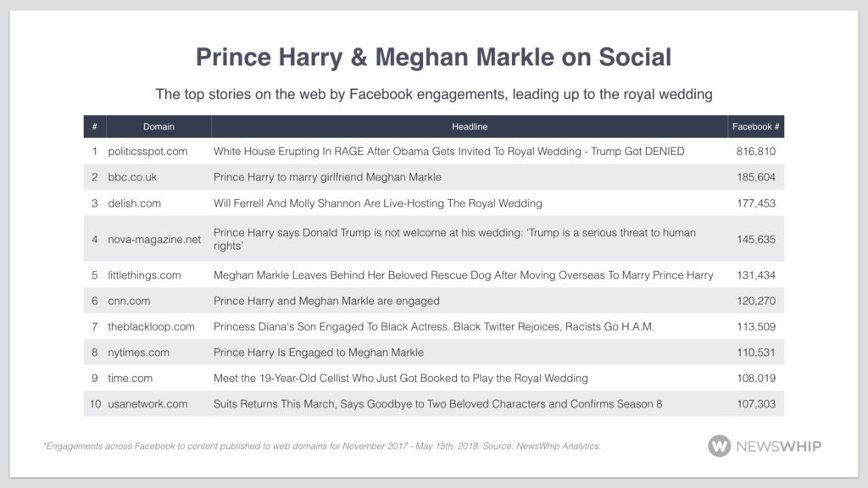868x488 pixels.
Task: Select the 816,810 Facebook engagement count
Action: [757, 152]
